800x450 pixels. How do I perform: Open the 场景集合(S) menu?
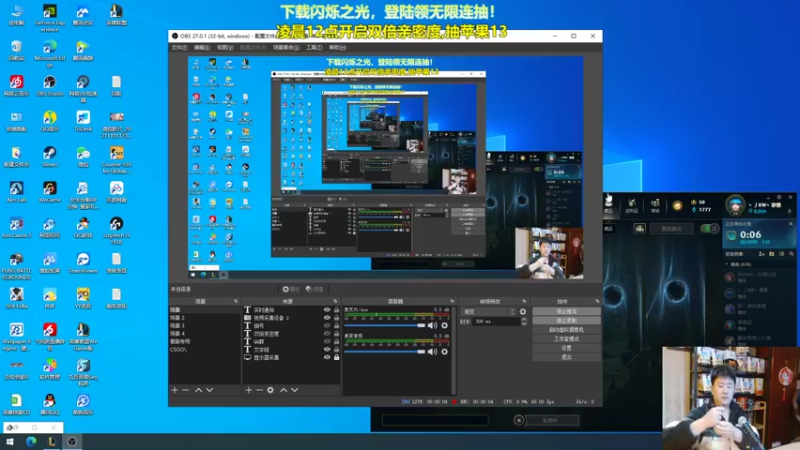tap(286, 47)
